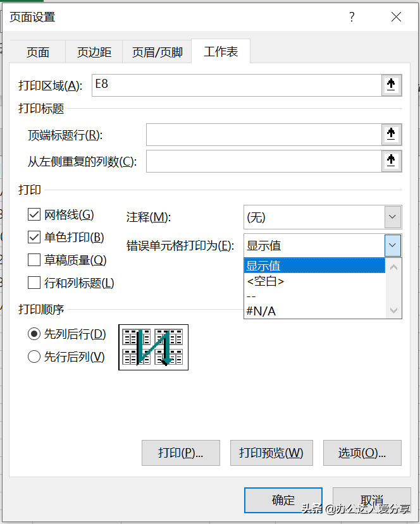This screenshot has width=420, height=524.
Task: Enable the 行和列标题 checkbox
Action: tap(34, 283)
